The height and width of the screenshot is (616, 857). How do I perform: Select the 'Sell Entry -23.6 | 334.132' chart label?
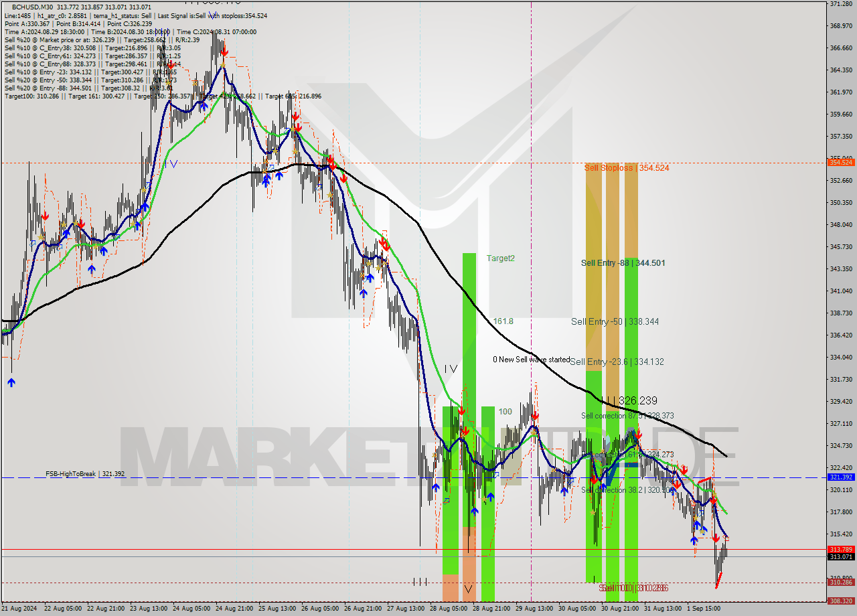[x=617, y=362]
